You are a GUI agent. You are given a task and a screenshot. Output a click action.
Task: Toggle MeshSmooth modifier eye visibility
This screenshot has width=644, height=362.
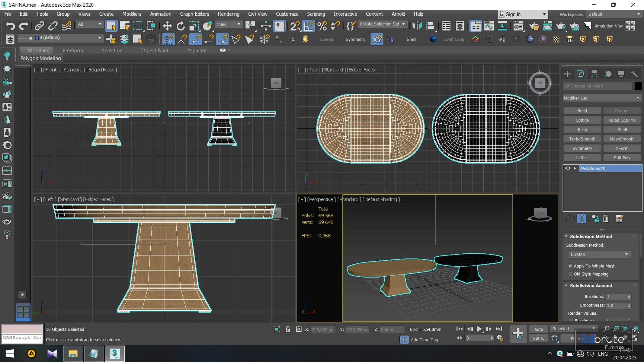coord(568,168)
